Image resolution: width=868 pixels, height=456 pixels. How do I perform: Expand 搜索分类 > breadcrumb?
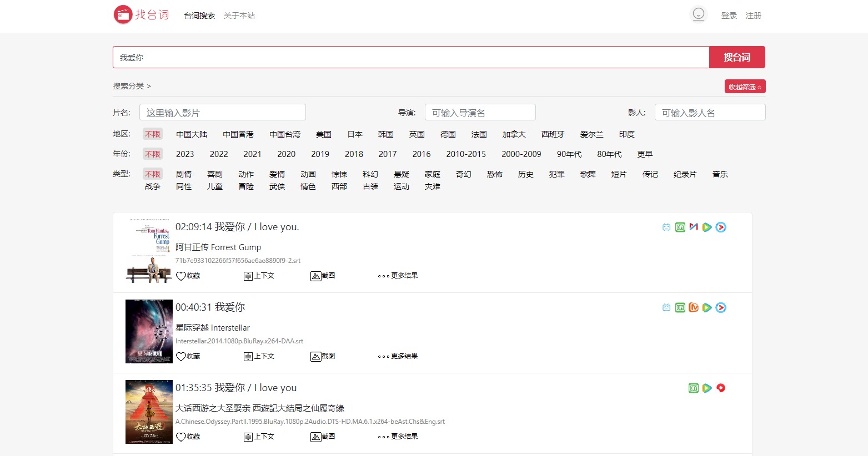(x=132, y=86)
